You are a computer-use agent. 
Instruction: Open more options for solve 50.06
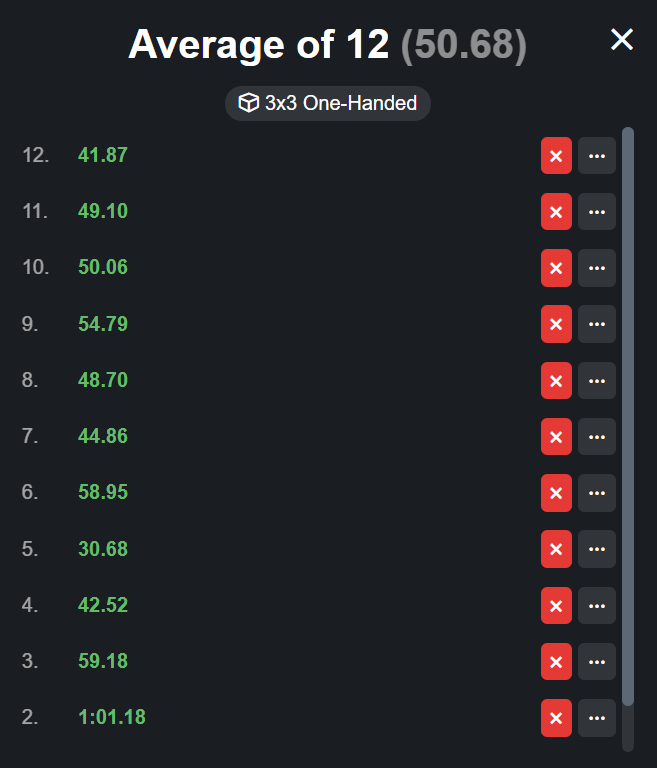597,268
